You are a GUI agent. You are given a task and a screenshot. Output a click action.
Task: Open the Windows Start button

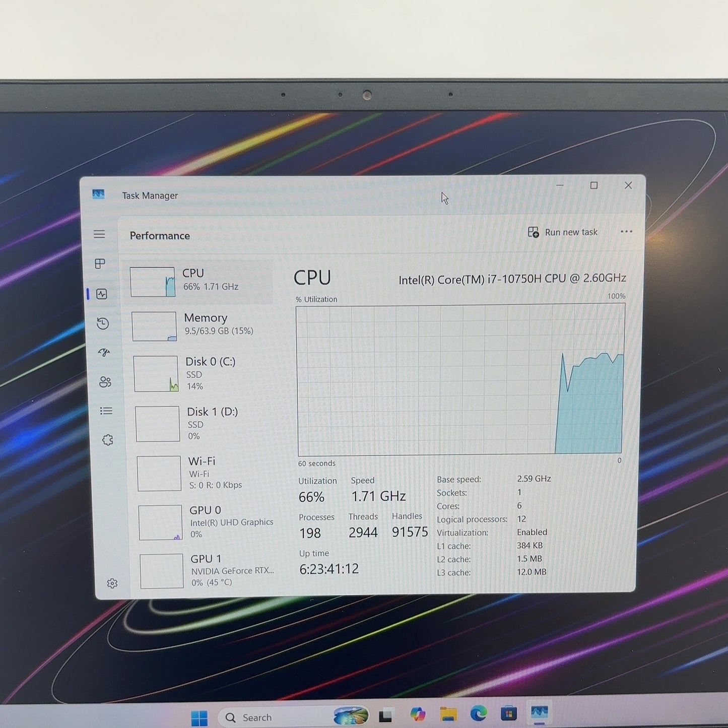199,718
